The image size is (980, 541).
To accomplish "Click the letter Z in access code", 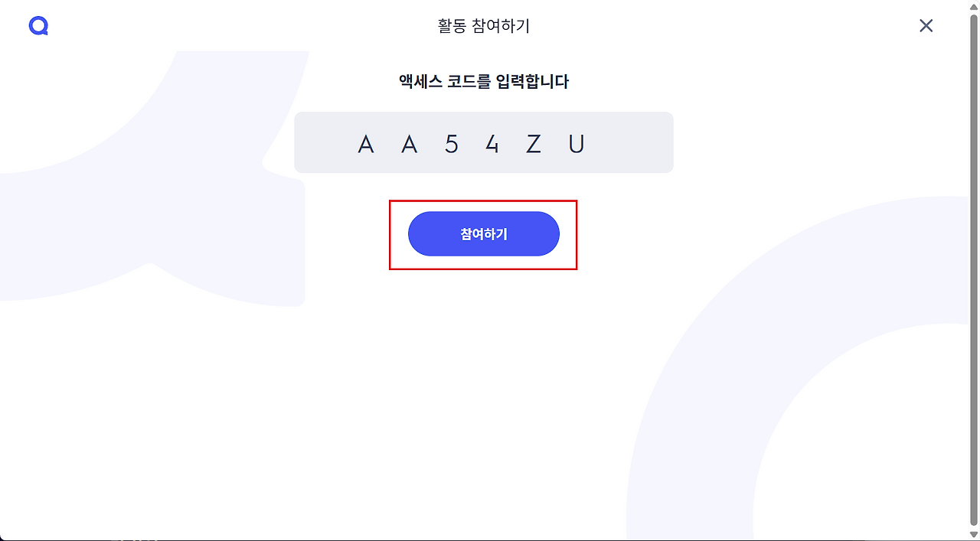I will [534, 144].
